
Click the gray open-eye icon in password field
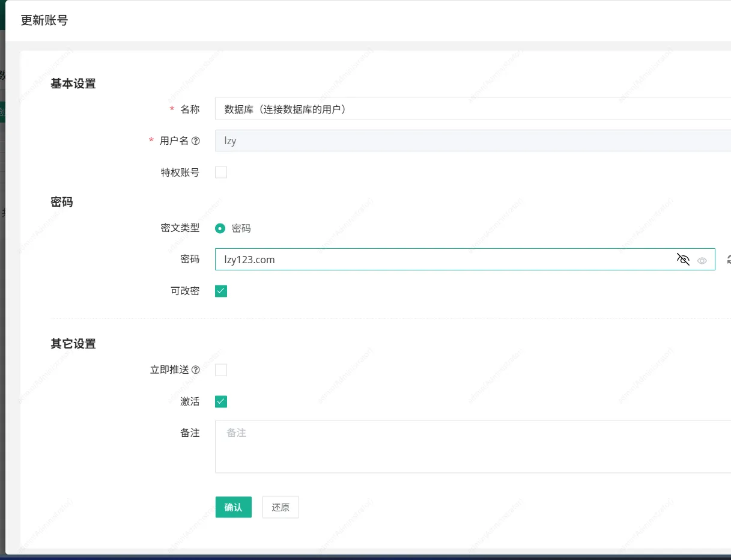(x=702, y=261)
